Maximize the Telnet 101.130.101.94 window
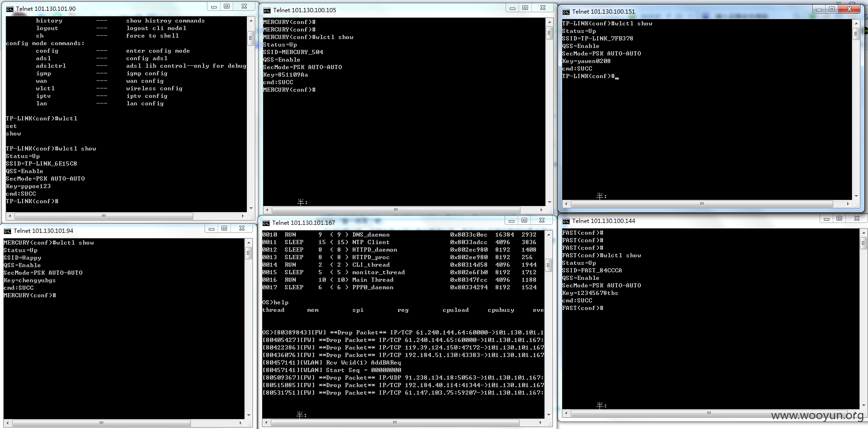868x429 pixels. [x=224, y=228]
